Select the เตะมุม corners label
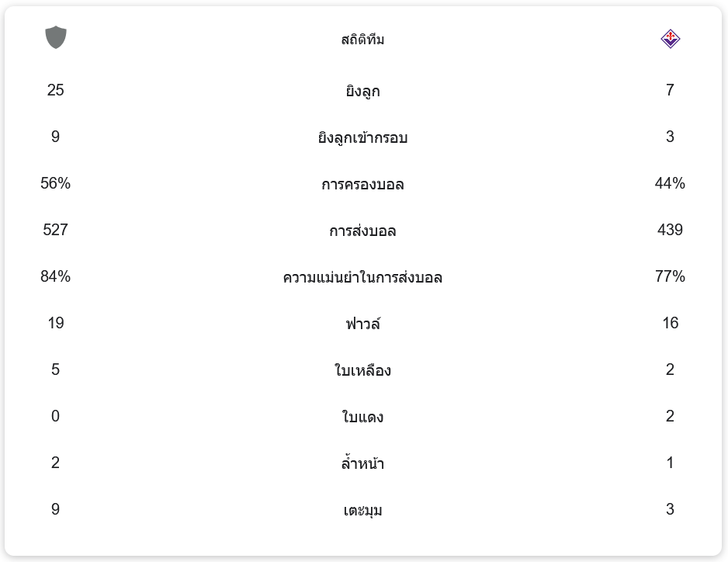This screenshot has width=728, height=562. (362, 511)
